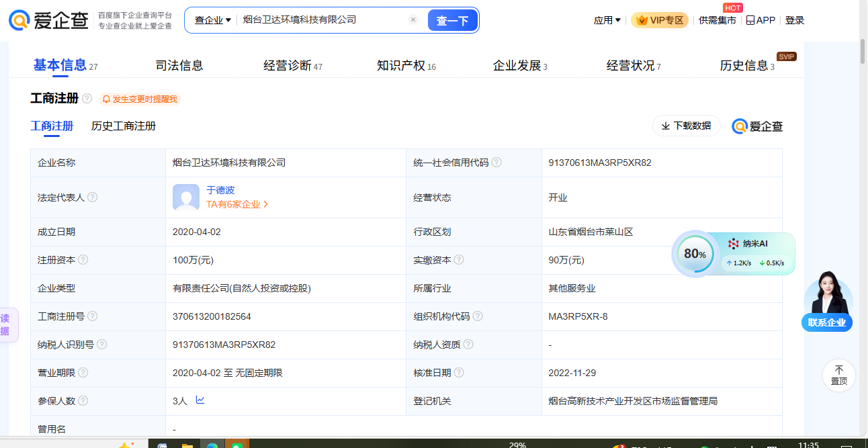This screenshot has width=868, height=448.
Task: Click help icon beside 注册资本
Action: coord(83,260)
